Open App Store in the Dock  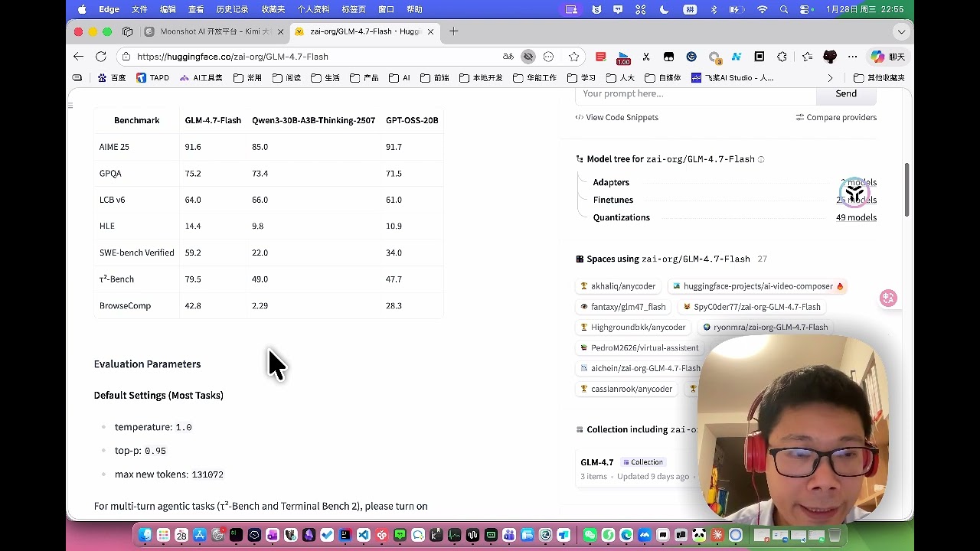[200, 535]
